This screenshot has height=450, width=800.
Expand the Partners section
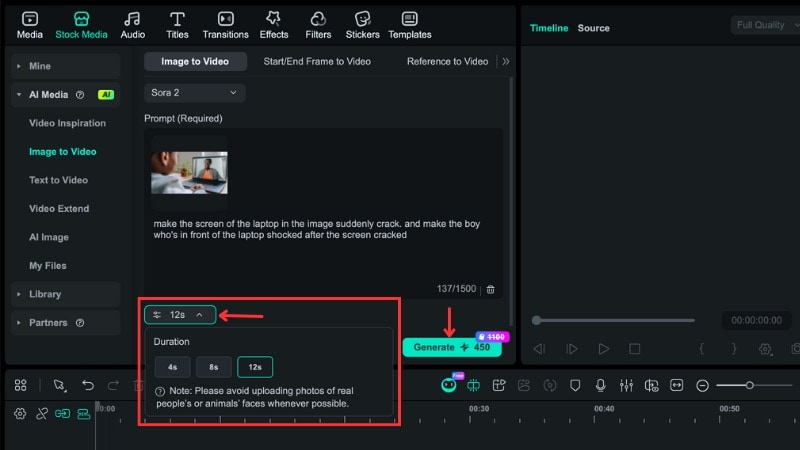[65, 322]
